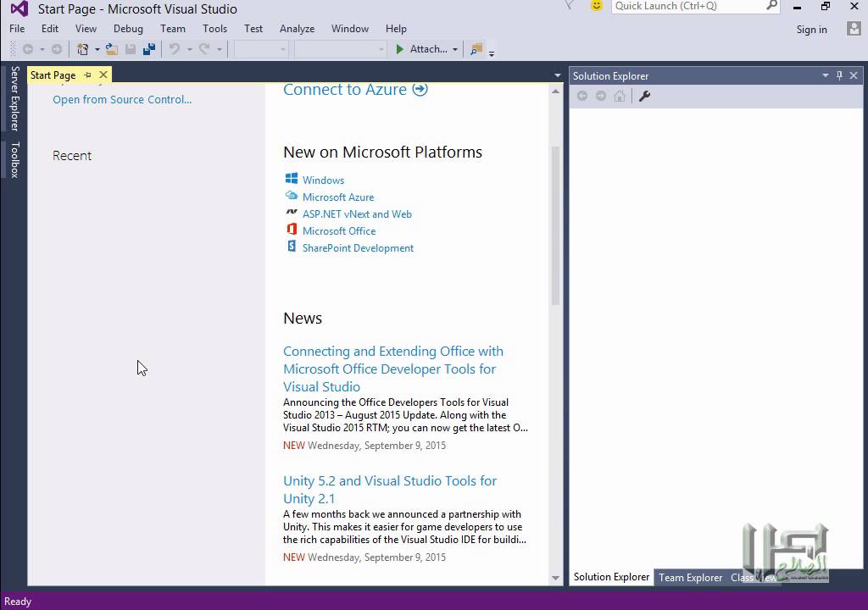The height and width of the screenshot is (610, 868).
Task: Switch to the Team Explorer tab
Action: [x=690, y=577]
